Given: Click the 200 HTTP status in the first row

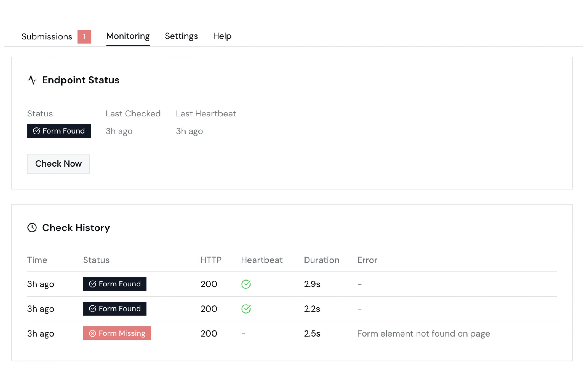Looking at the screenshot, I should 209,284.
